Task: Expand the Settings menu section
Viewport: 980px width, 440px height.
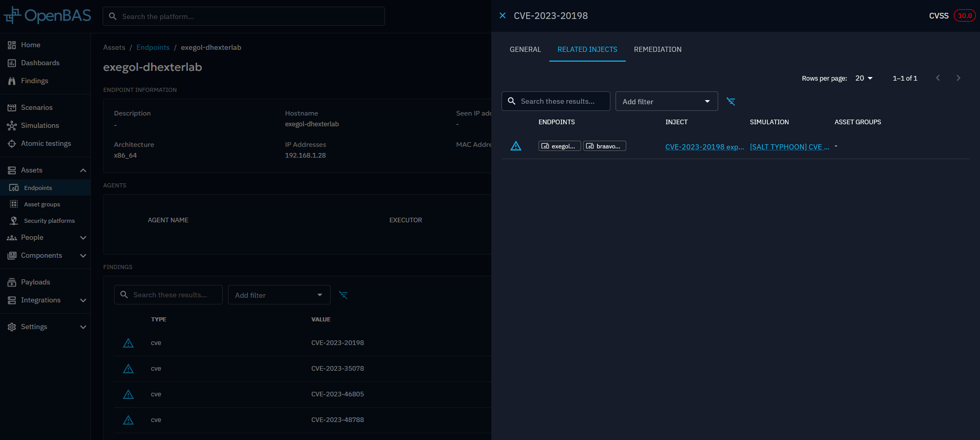Action: (83, 327)
